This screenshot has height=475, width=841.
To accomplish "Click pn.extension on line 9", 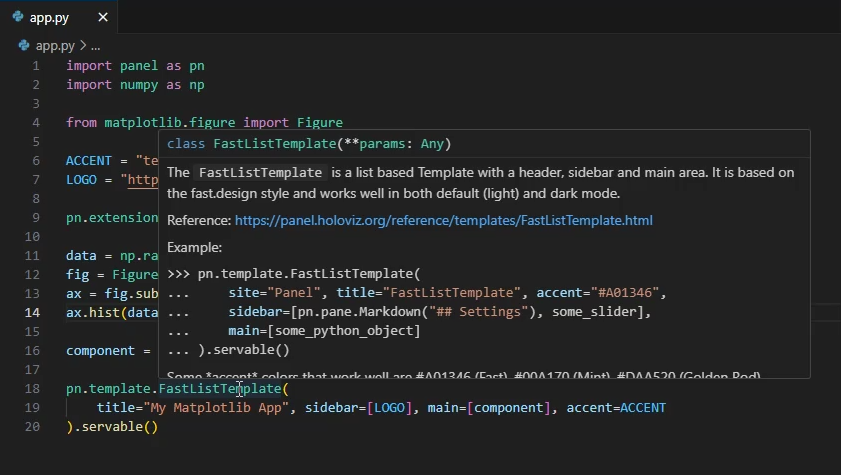I will pos(112,218).
